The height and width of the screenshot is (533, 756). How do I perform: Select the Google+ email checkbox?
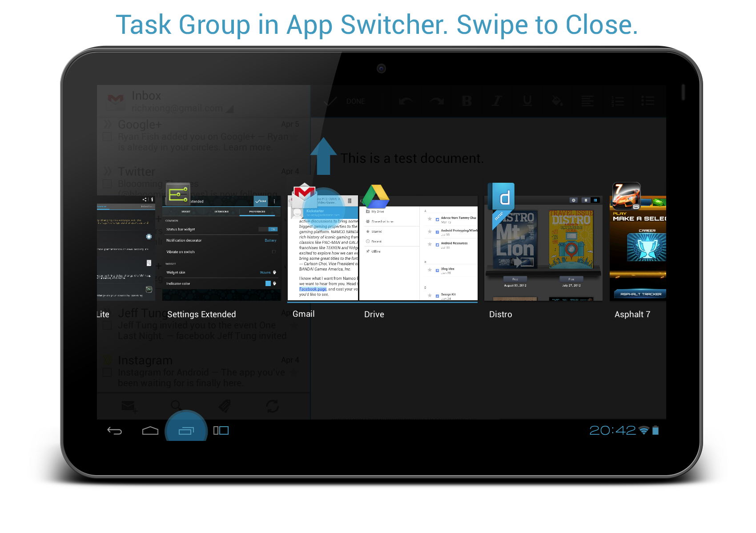pos(107,137)
